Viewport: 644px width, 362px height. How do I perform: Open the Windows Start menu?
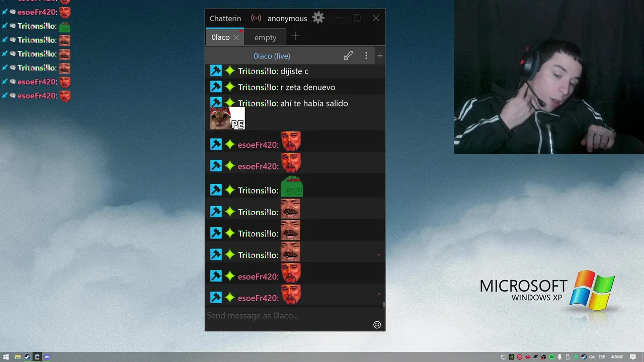coord(6,357)
